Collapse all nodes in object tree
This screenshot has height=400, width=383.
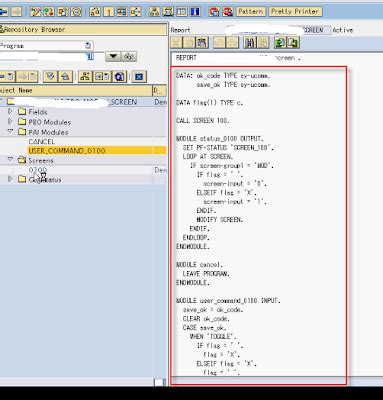pyautogui.click(x=65, y=77)
